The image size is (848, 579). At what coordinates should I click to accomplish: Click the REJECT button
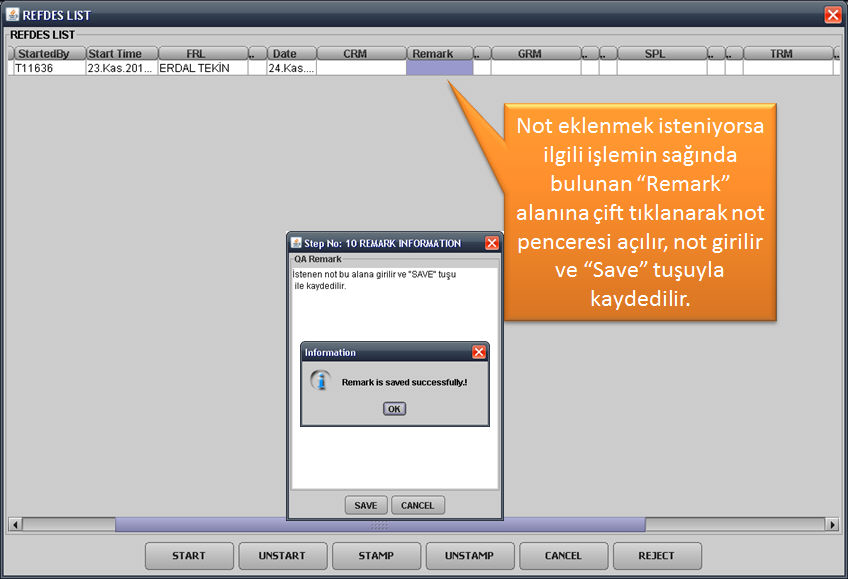tap(657, 556)
